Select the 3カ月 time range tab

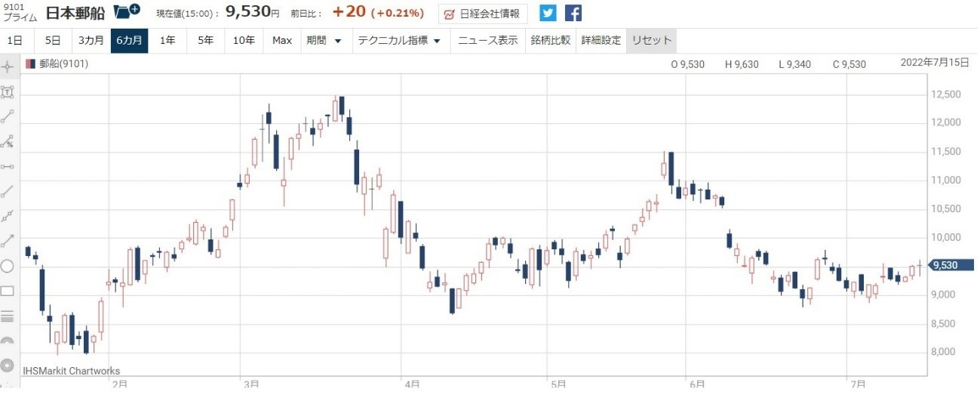[x=91, y=41]
